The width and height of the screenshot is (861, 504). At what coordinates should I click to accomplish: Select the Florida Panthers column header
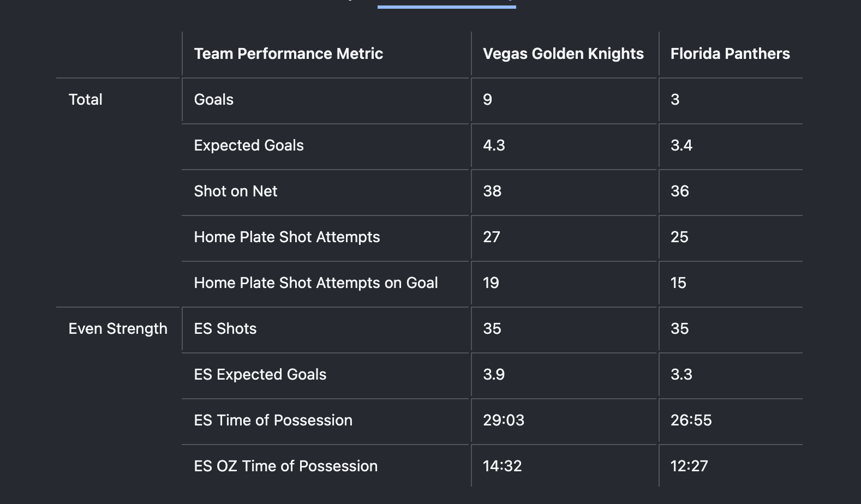point(730,53)
